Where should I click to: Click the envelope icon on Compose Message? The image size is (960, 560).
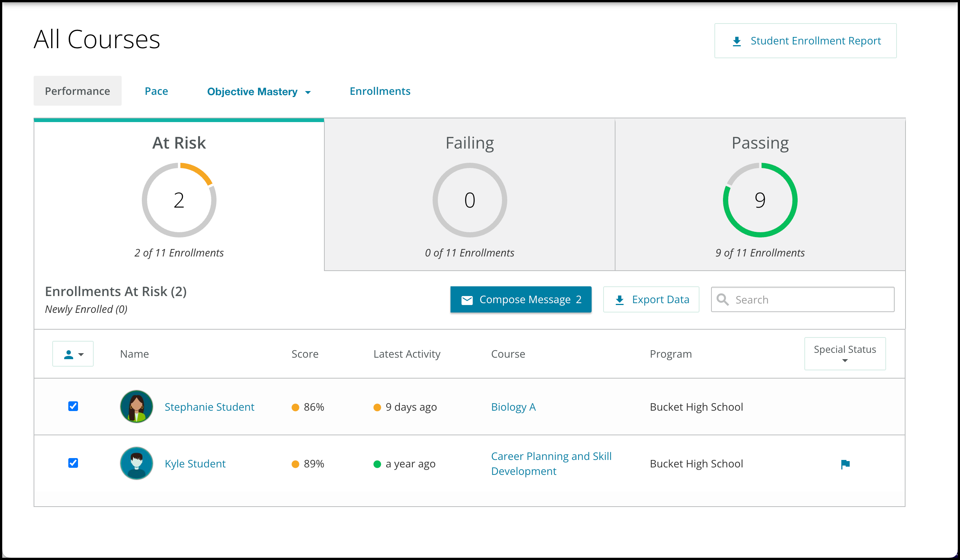(x=467, y=300)
